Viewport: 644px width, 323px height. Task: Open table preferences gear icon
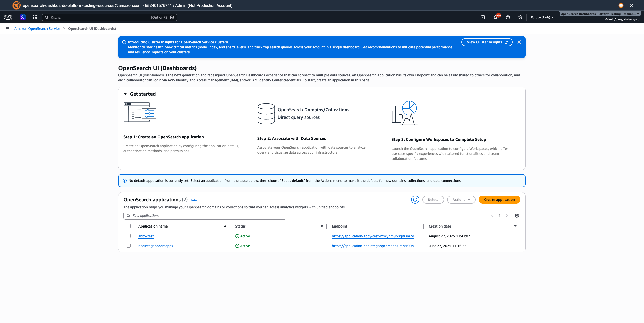tap(517, 216)
